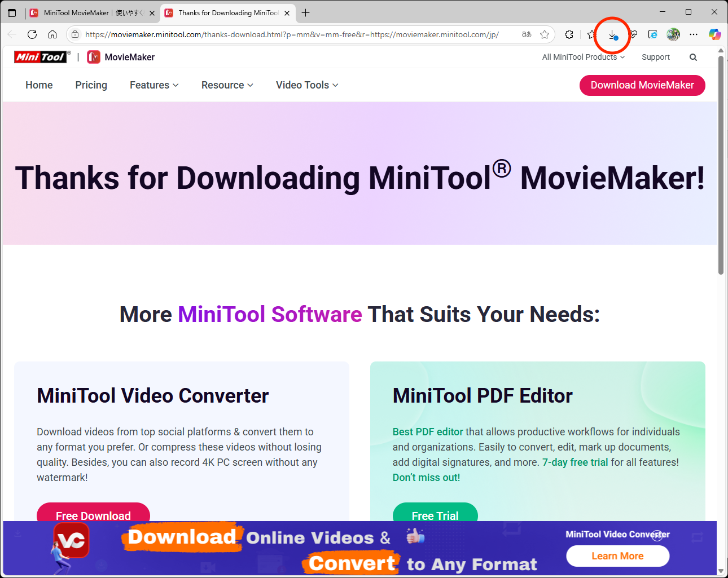The image size is (728, 578).
Task: Maximize the browser window
Action: [x=688, y=12]
